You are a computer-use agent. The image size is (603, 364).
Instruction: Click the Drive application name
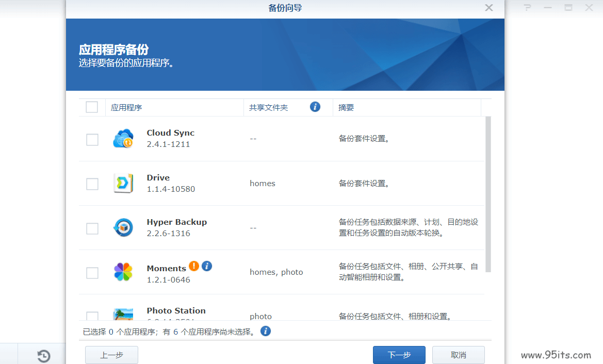click(x=158, y=177)
